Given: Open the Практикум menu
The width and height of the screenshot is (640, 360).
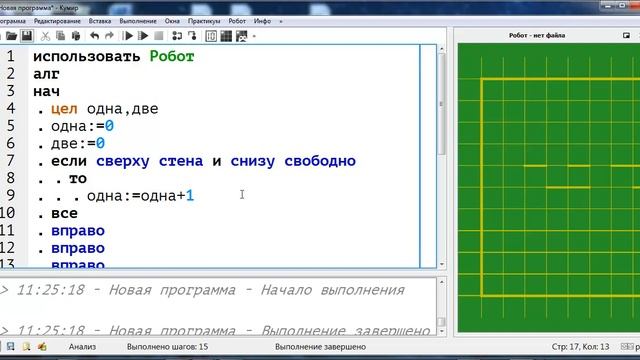Looking at the screenshot, I should pos(204,21).
